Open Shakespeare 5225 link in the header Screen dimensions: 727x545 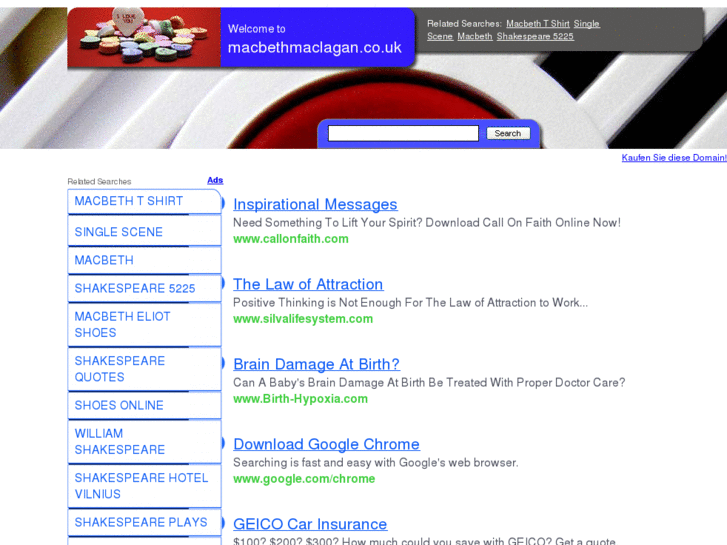tap(535, 36)
